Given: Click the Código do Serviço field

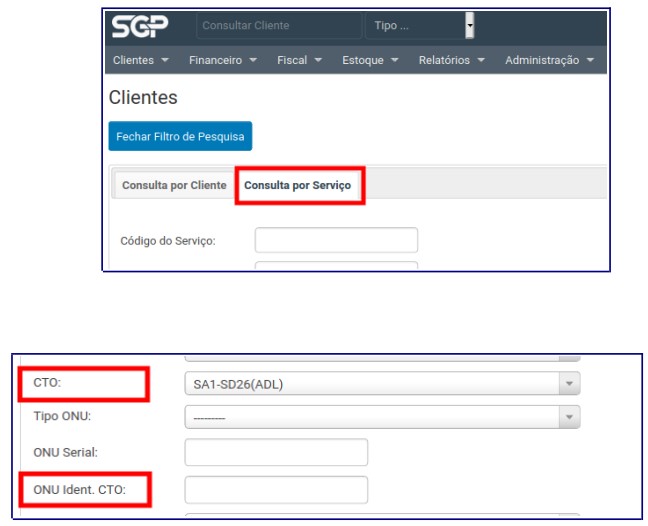Looking at the screenshot, I should (336, 240).
